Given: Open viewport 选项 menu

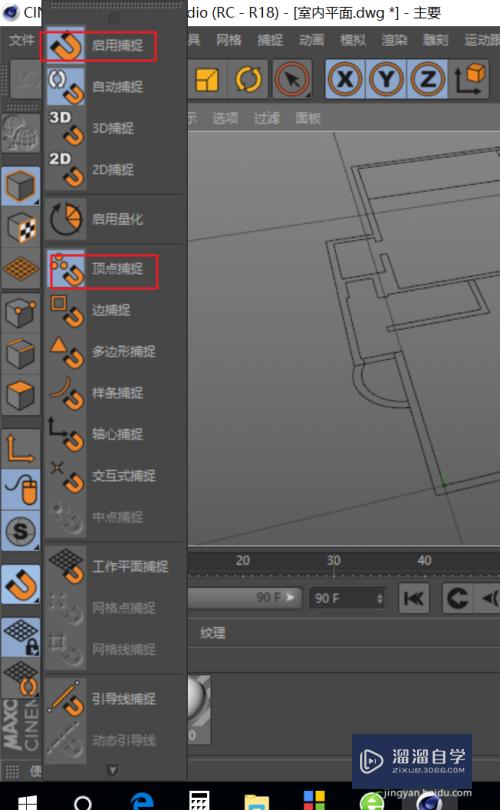Looking at the screenshot, I should click(225, 118).
